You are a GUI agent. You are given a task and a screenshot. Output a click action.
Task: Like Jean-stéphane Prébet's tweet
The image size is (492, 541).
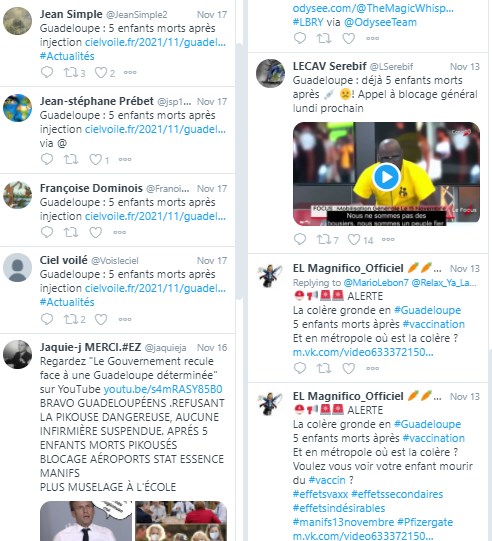pos(95,159)
